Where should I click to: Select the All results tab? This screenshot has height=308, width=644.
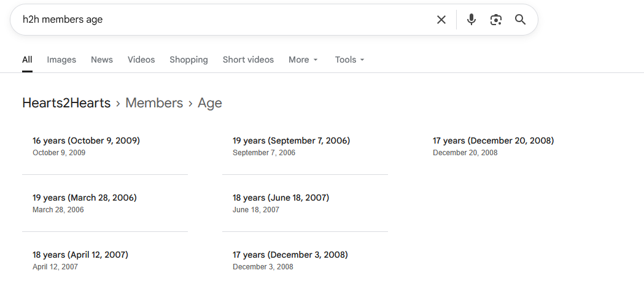tap(27, 60)
